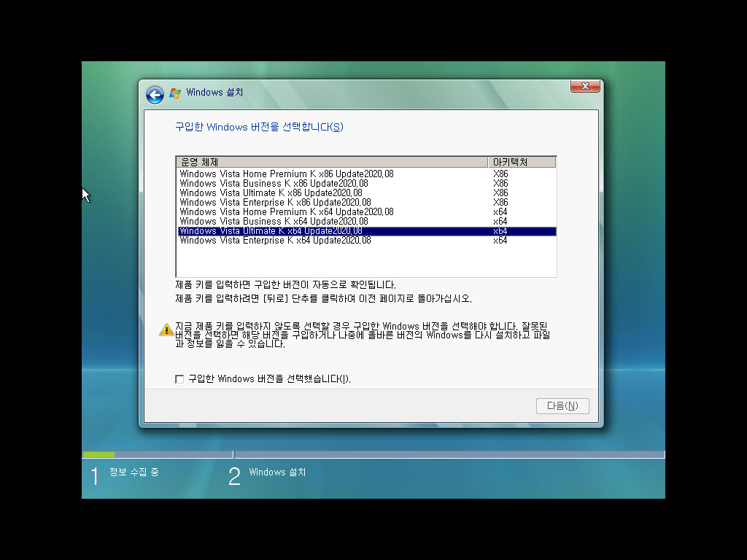Screen dimensions: 747x560
Task: Click the 다음(N) button
Action: [562, 405]
